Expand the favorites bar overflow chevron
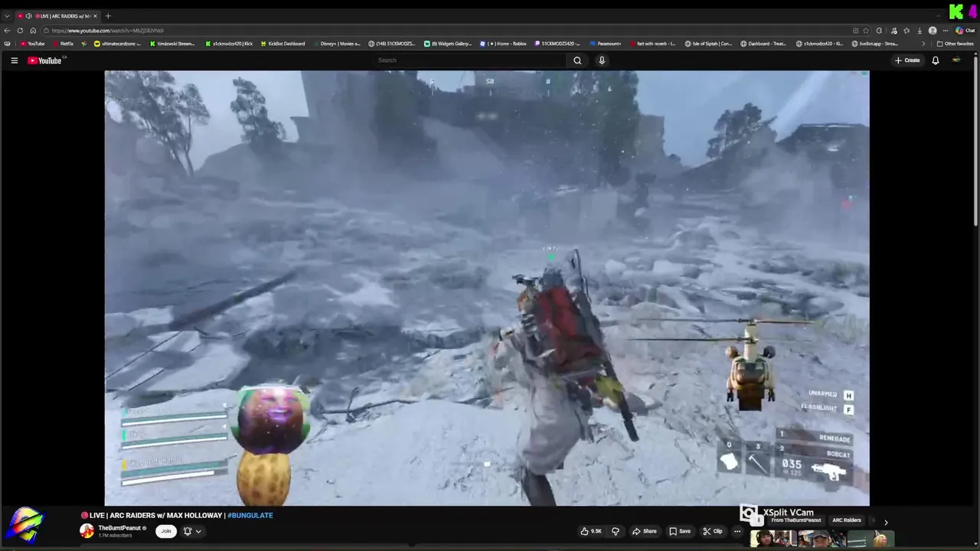 [x=923, y=44]
